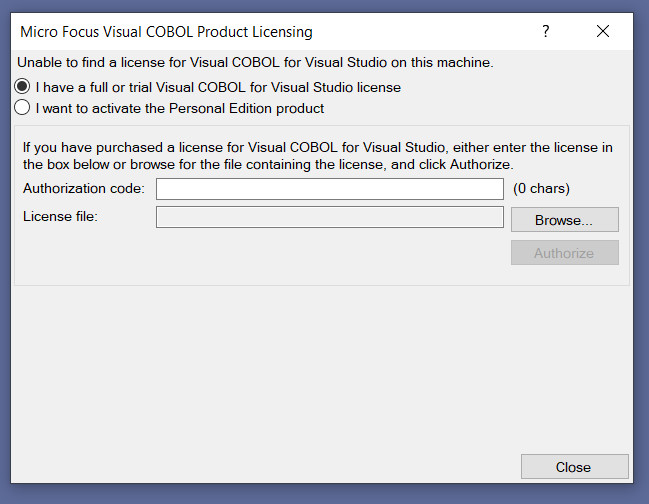Screen dimensions: 649x504
Task: Choose the Personal Edition radio button
Action: (22, 107)
